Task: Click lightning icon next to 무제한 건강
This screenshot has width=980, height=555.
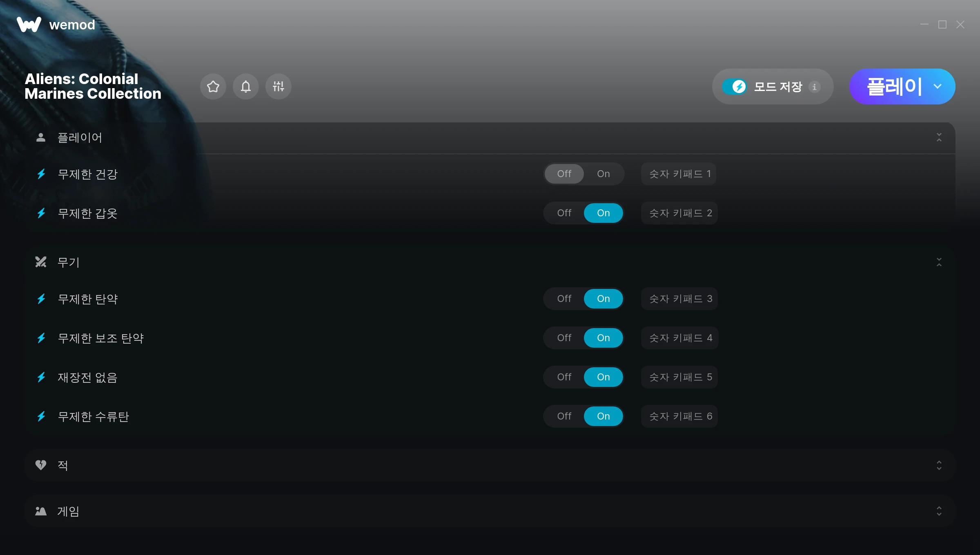Action: click(41, 174)
